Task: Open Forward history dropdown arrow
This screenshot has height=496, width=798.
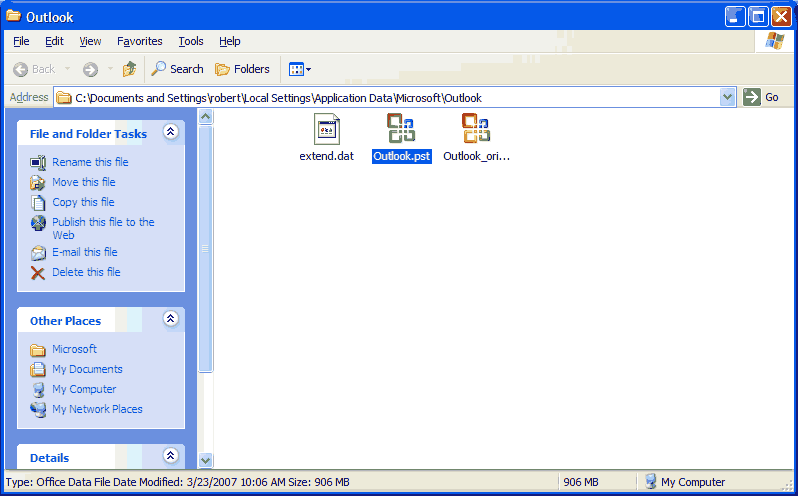Action: (x=110, y=69)
